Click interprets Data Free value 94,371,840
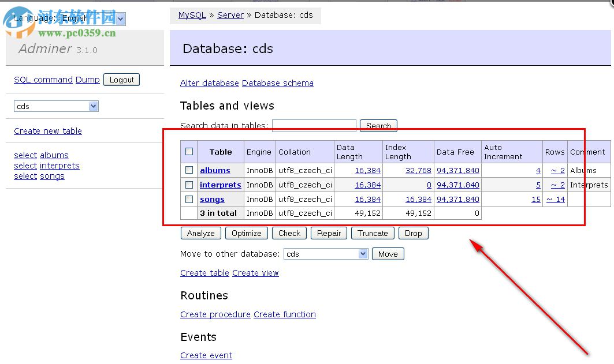The image size is (614, 364). point(458,185)
